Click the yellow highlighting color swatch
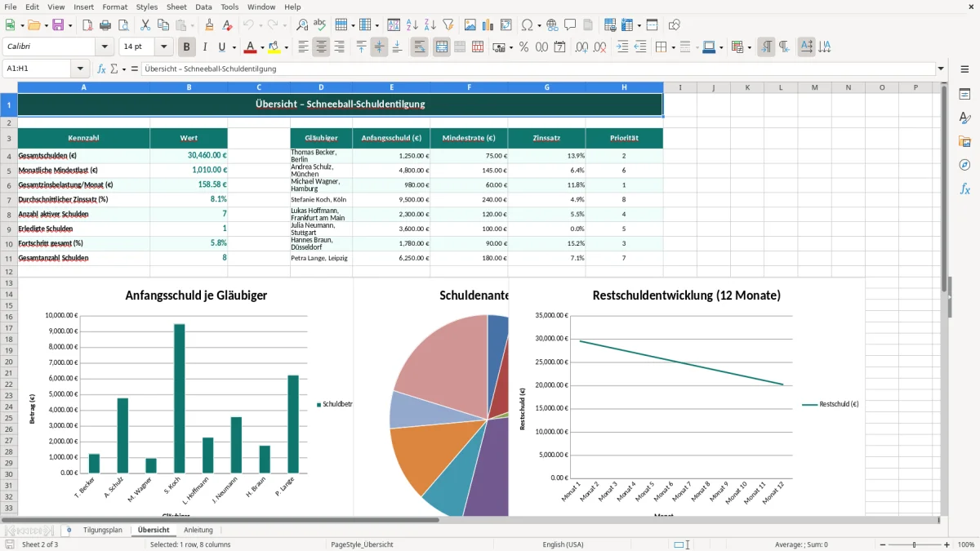Image resolution: width=980 pixels, height=551 pixels. (274, 47)
